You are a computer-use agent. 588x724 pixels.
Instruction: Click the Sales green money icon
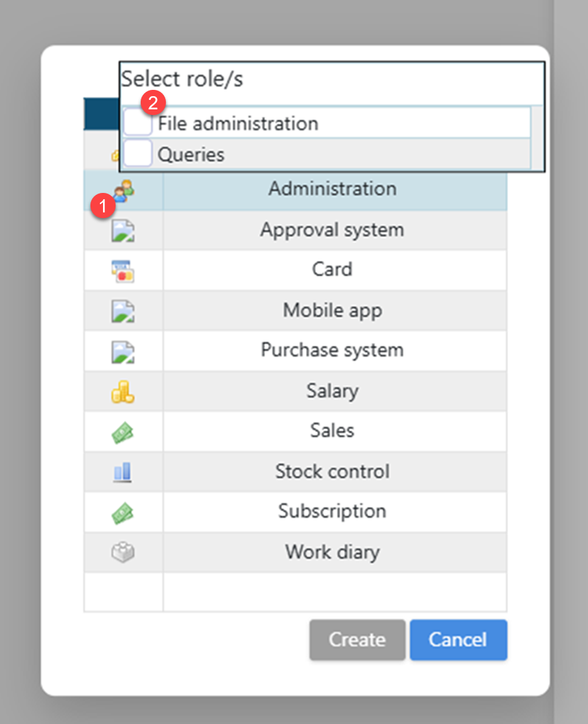(123, 432)
